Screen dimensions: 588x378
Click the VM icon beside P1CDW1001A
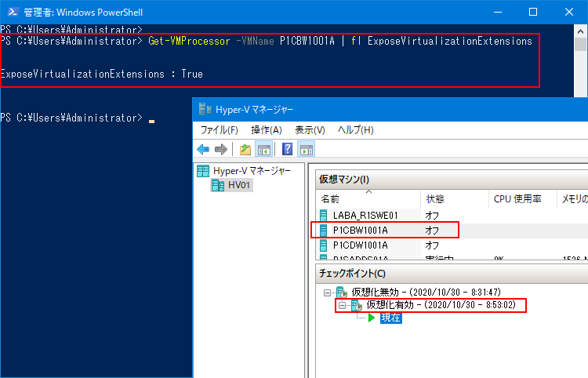pyautogui.click(x=323, y=245)
